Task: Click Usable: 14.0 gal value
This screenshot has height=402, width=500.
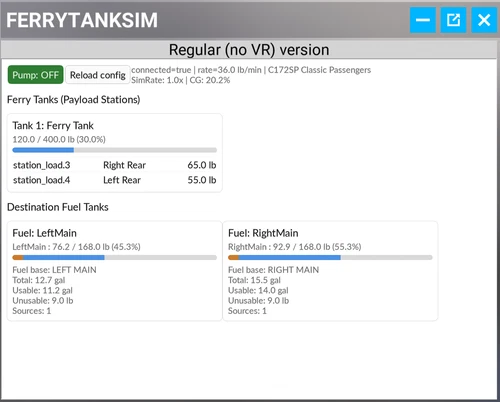Action: point(258,290)
